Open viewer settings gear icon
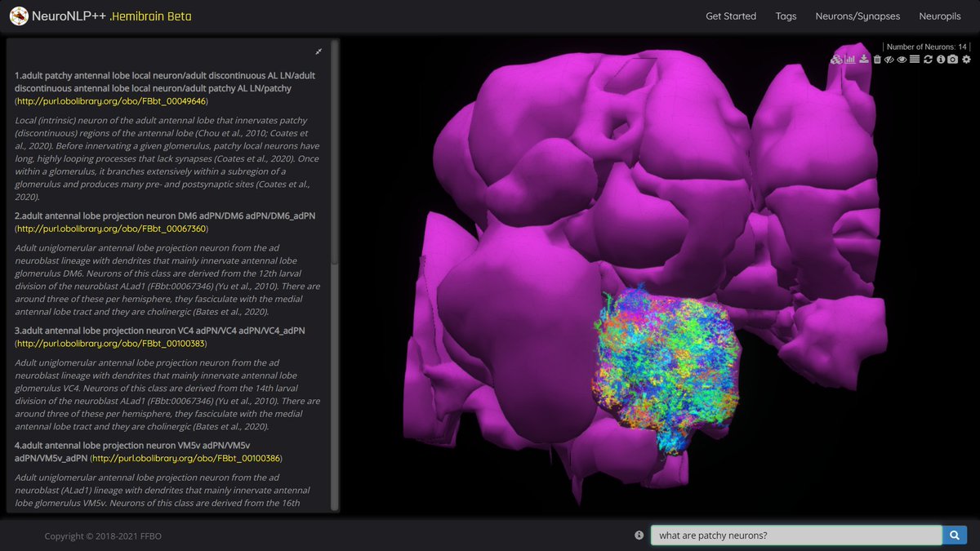980x551 pixels. coord(966,60)
